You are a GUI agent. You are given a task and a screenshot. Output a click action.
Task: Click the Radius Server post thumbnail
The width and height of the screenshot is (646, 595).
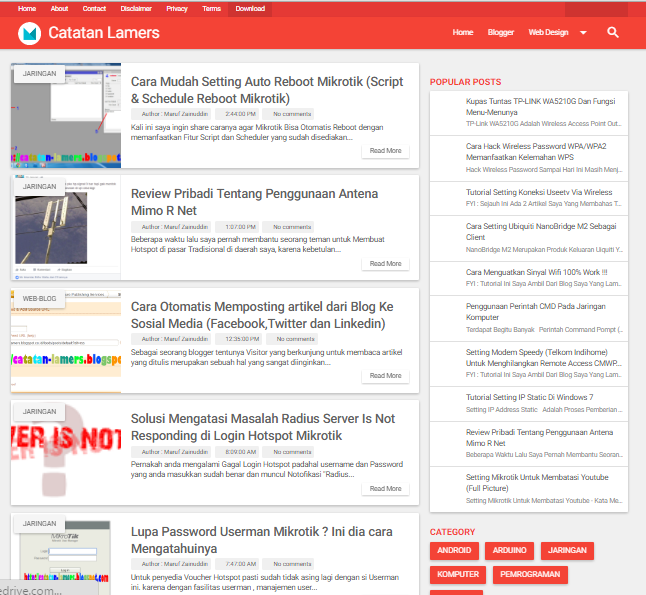click(x=66, y=453)
